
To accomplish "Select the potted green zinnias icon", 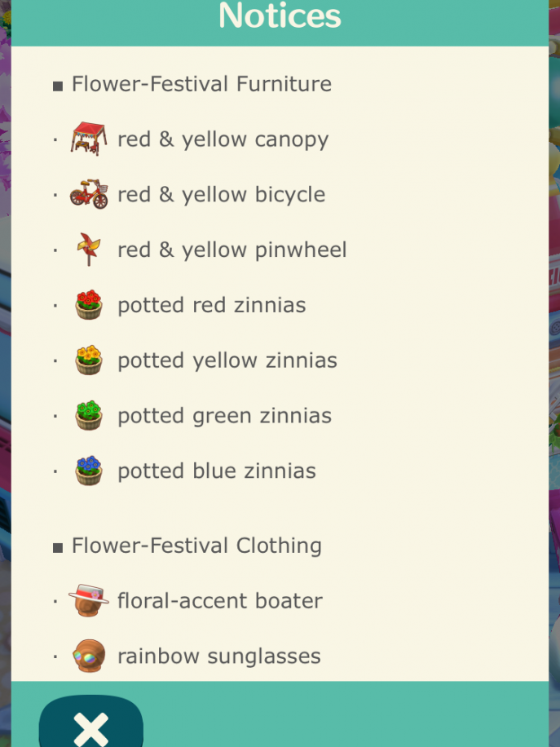I will coord(89,415).
